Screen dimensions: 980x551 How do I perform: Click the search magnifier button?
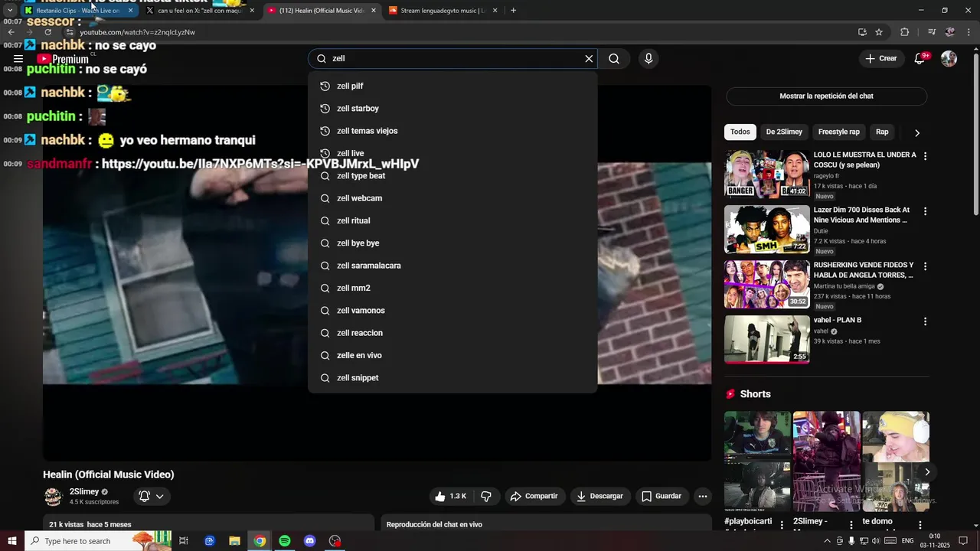[x=614, y=59]
